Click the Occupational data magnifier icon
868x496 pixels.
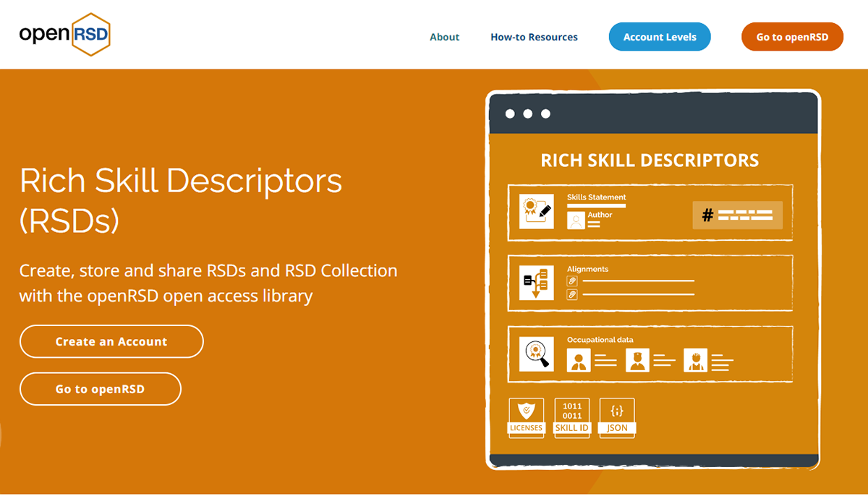(537, 354)
